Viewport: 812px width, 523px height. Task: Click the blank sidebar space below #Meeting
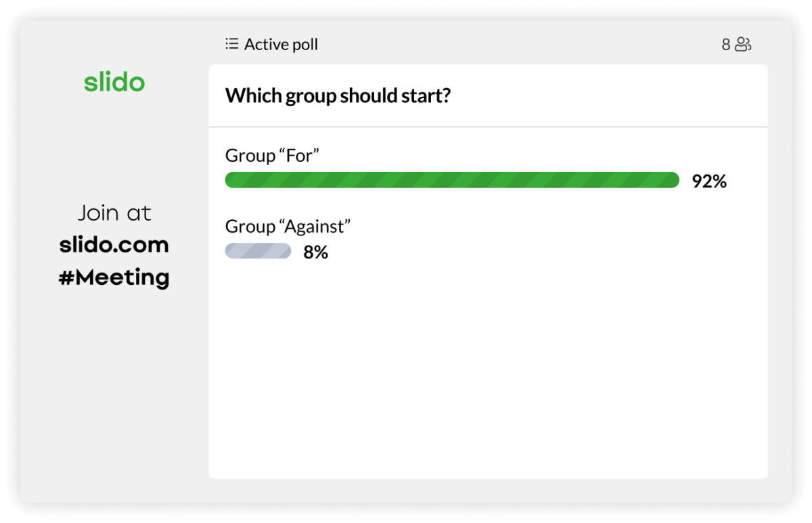point(114,392)
